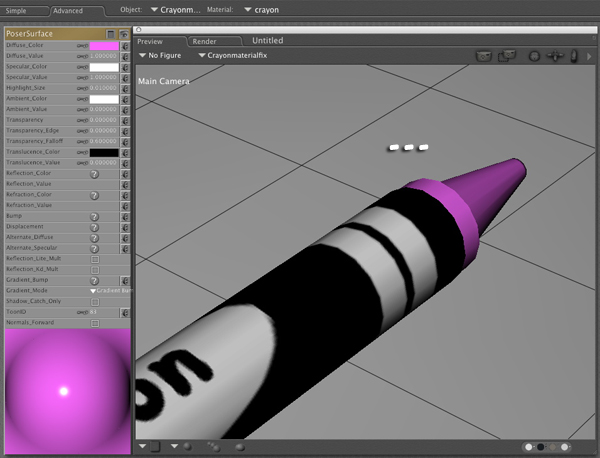The width and height of the screenshot is (600, 458).
Task: Click the question mark on Gradient_Bump row
Action: [95, 281]
